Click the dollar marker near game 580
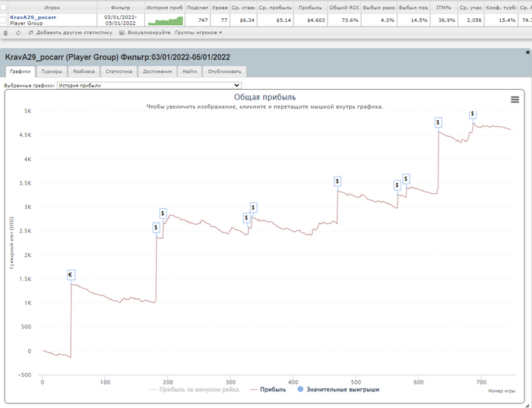 (406, 179)
